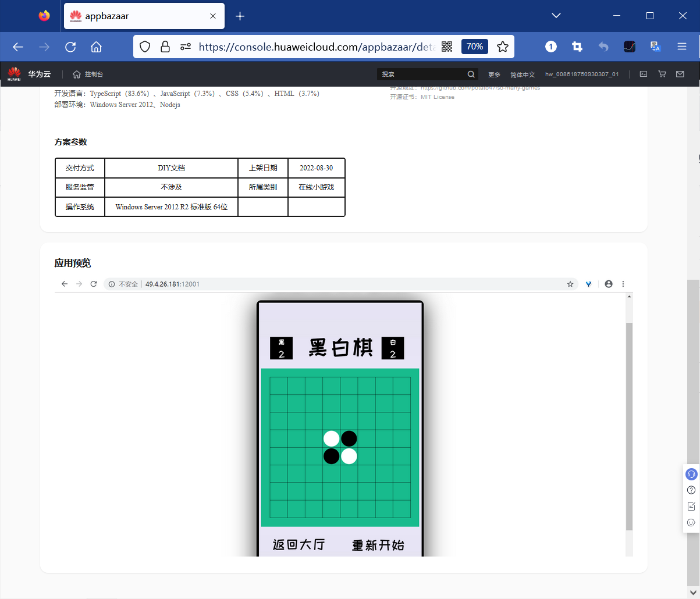Open the messages envelope icon
Viewport: 700px width, 599px height.
[680, 74]
